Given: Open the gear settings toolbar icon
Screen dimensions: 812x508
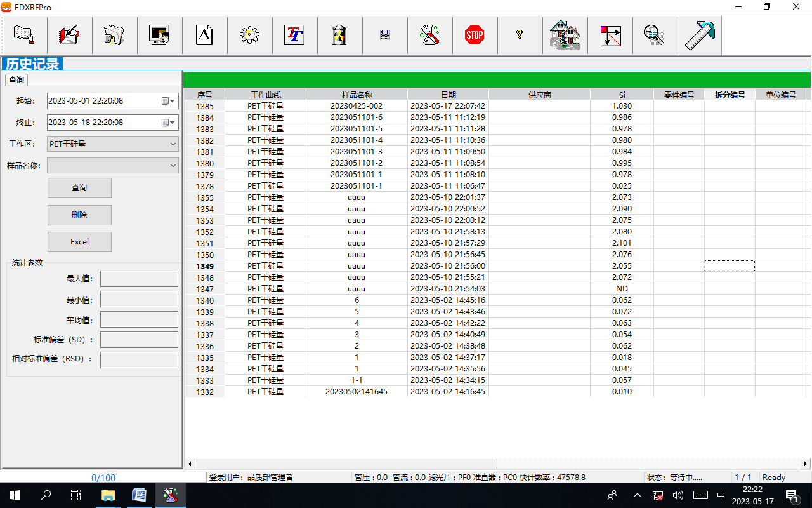Looking at the screenshot, I should (249, 35).
